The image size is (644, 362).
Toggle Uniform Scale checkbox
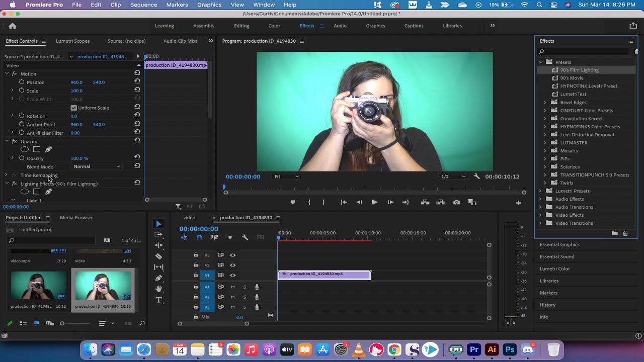click(x=74, y=108)
